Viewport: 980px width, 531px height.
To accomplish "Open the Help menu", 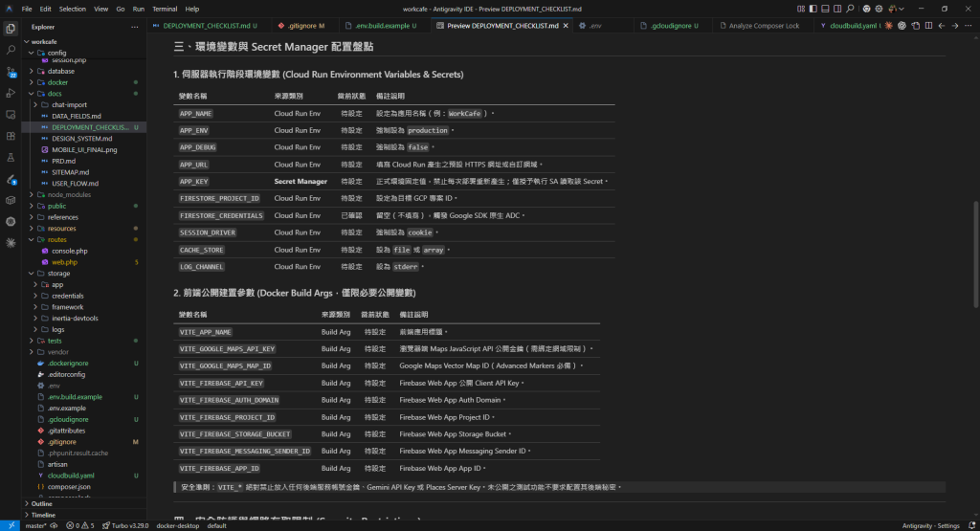I will tap(191, 9).
